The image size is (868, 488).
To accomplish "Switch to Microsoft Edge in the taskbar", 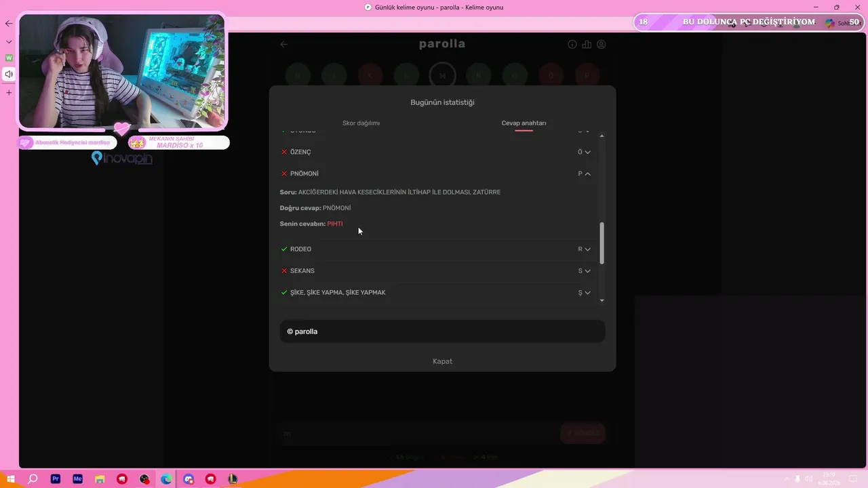I will [x=166, y=479].
